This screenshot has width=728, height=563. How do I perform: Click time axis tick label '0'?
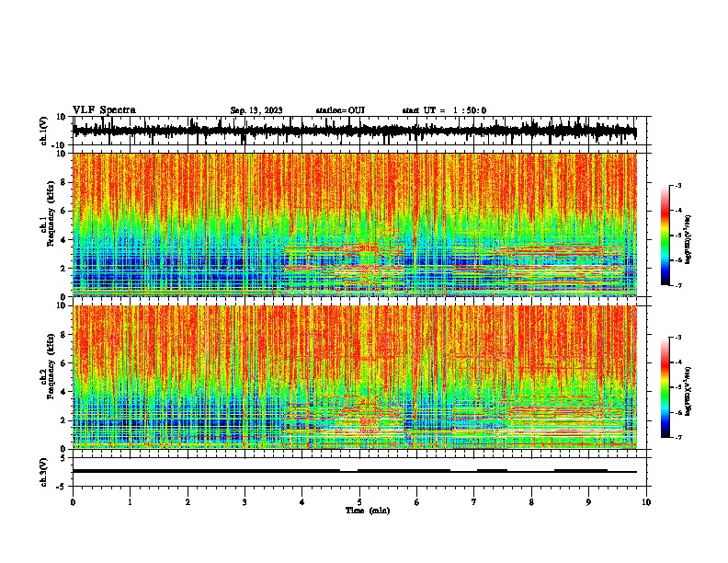[x=73, y=502]
